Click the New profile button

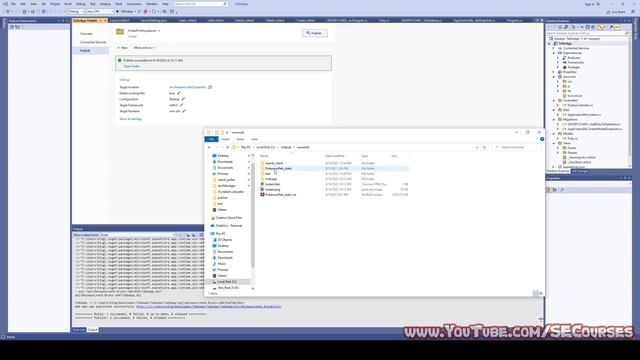pos(122,48)
